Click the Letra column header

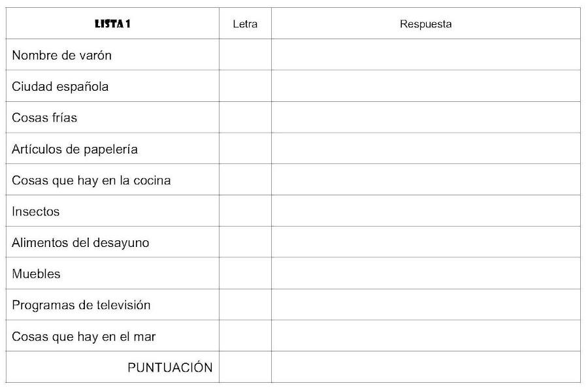coord(245,24)
